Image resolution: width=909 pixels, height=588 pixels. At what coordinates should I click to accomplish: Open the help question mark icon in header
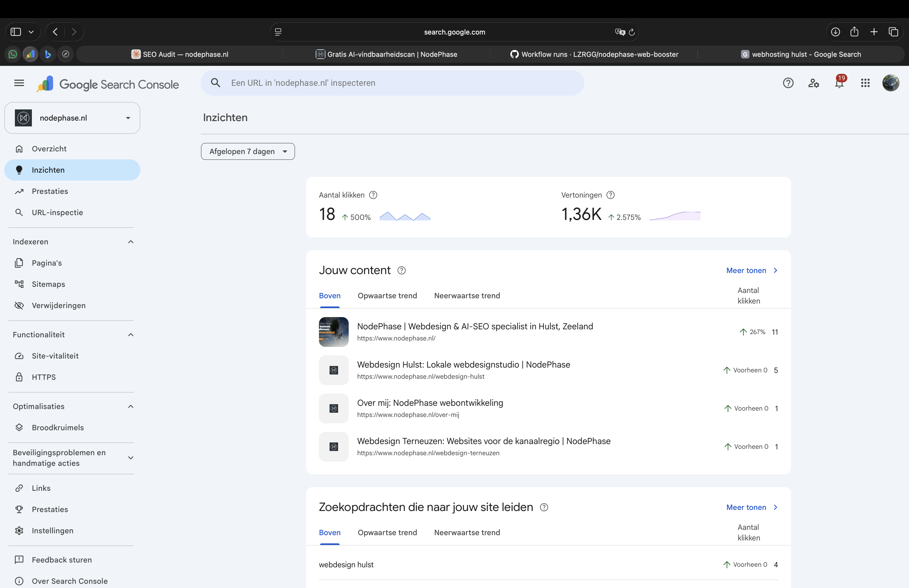[788, 83]
